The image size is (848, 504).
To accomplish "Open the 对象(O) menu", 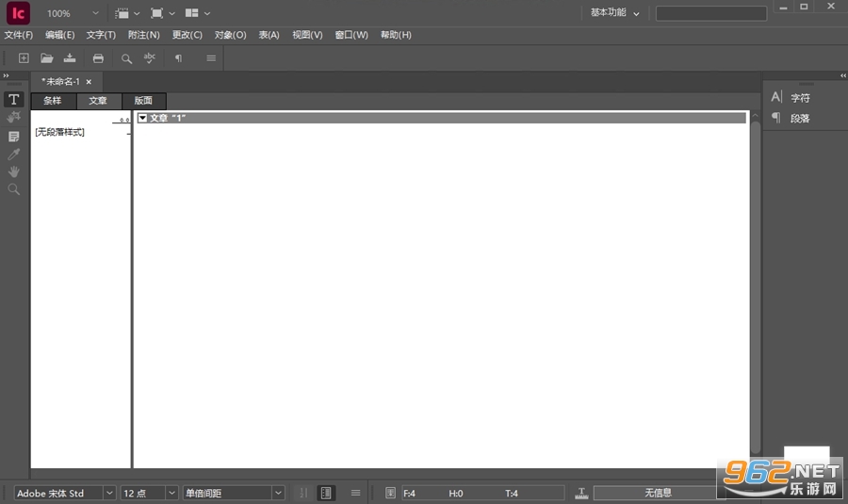I will pos(231,35).
